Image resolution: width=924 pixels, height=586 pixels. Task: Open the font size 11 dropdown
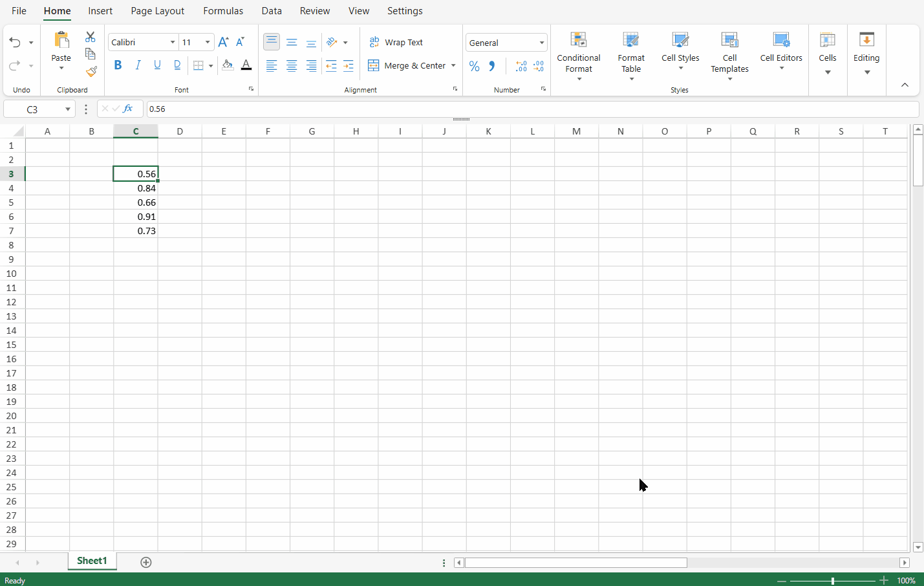tap(208, 43)
